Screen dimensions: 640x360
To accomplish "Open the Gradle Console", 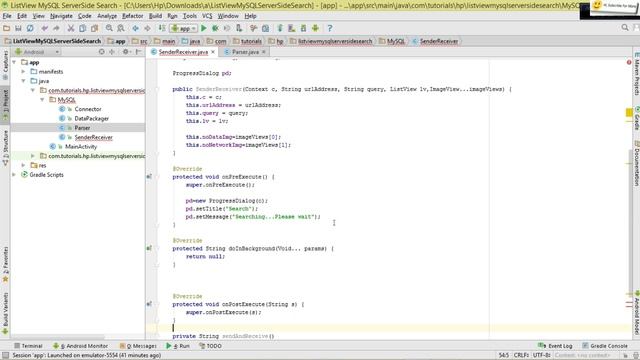I will (x=605, y=346).
